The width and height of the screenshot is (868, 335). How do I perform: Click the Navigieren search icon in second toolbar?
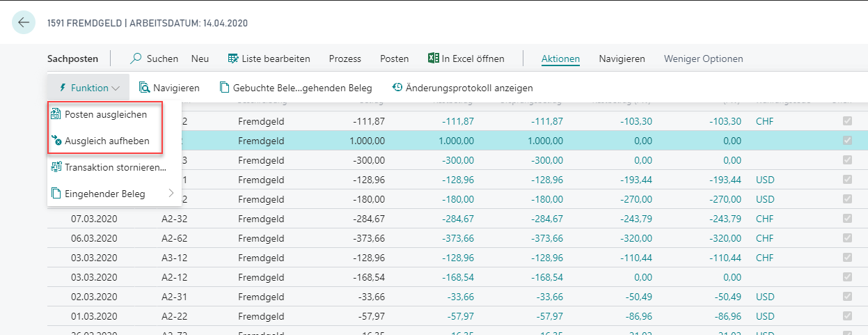click(144, 88)
